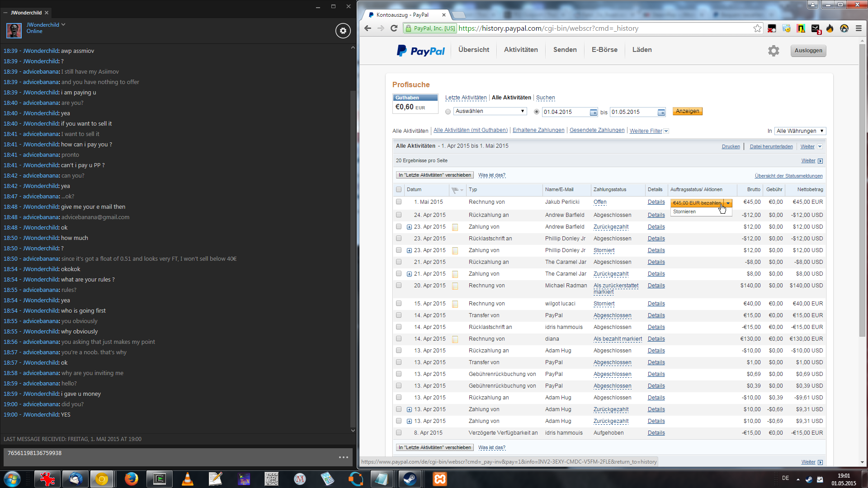This screenshot has height=488, width=868.
Task: Click the Steam taskbar icon
Action: [410, 479]
